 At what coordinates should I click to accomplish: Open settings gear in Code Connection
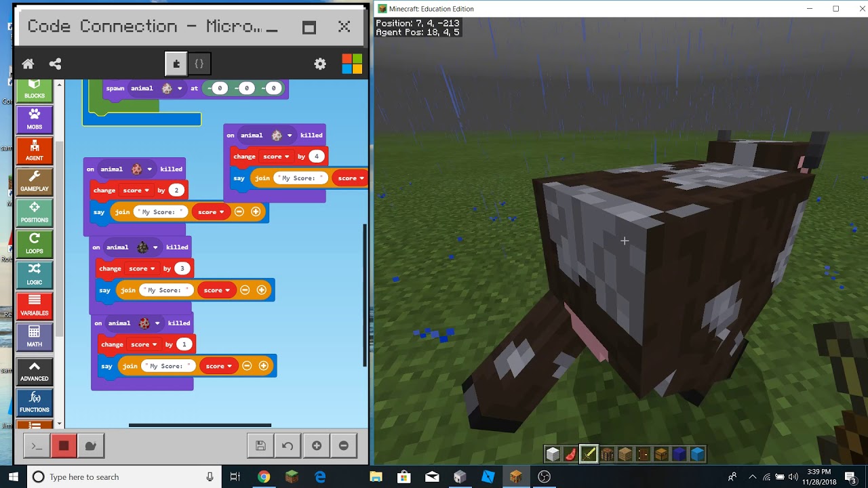(320, 64)
